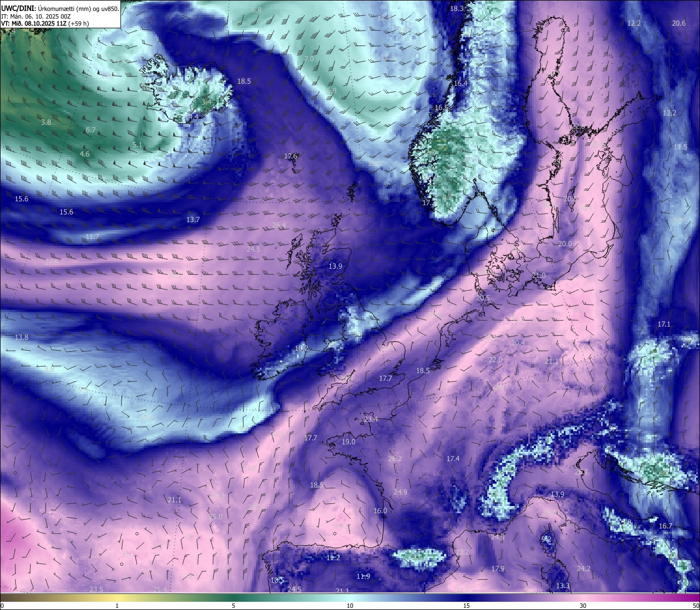The height and width of the screenshot is (610, 700).
Task: Click the 16.4 value on the Norwegian coast
Action: (461, 83)
